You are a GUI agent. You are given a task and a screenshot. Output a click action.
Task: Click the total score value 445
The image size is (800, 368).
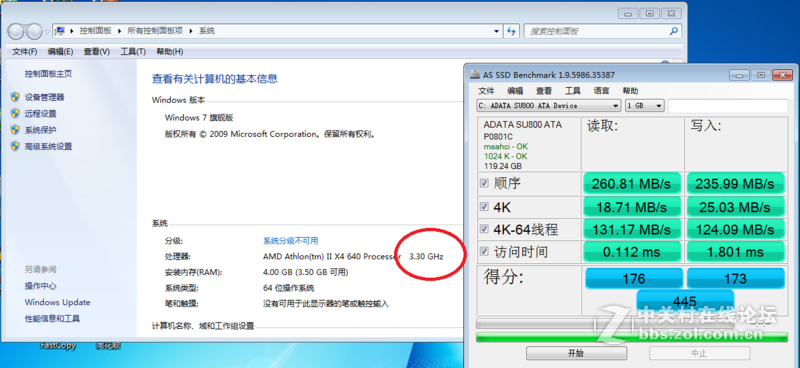[685, 301]
